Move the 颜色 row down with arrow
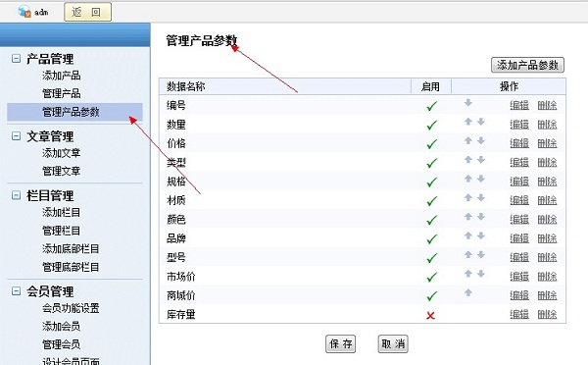This screenshot has height=365, width=588. click(x=481, y=217)
